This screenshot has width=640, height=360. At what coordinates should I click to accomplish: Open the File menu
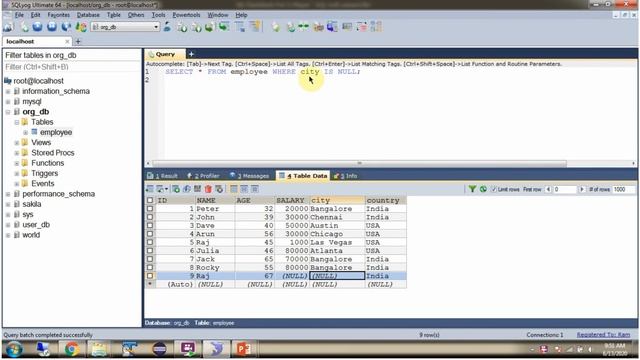(x=19, y=15)
